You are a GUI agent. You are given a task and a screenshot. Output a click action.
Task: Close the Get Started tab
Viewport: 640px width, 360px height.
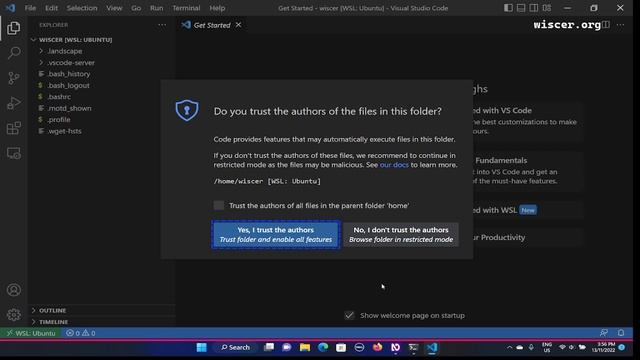[238, 25]
